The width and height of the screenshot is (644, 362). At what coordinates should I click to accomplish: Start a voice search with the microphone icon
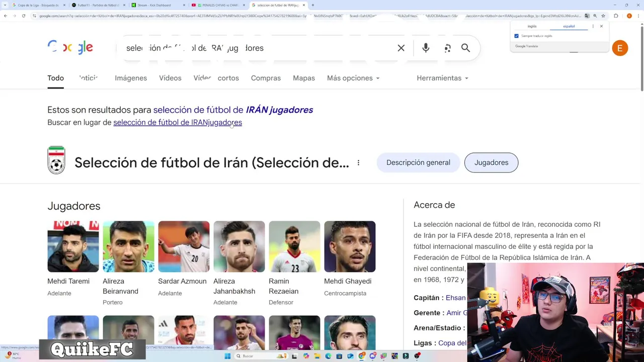click(426, 48)
